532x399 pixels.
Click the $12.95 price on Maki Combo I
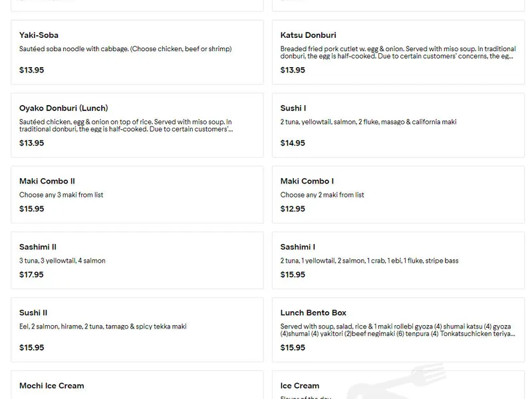[x=293, y=209]
